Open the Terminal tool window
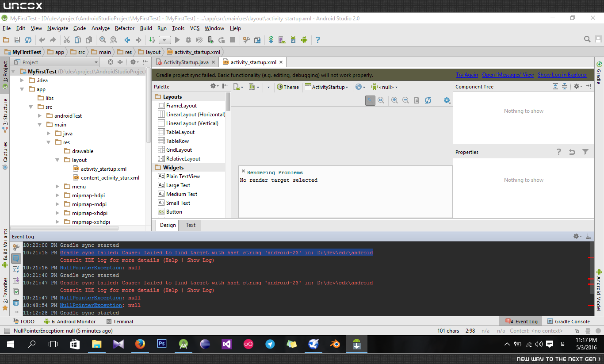604x364 pixels. click(x=119, y=322)
